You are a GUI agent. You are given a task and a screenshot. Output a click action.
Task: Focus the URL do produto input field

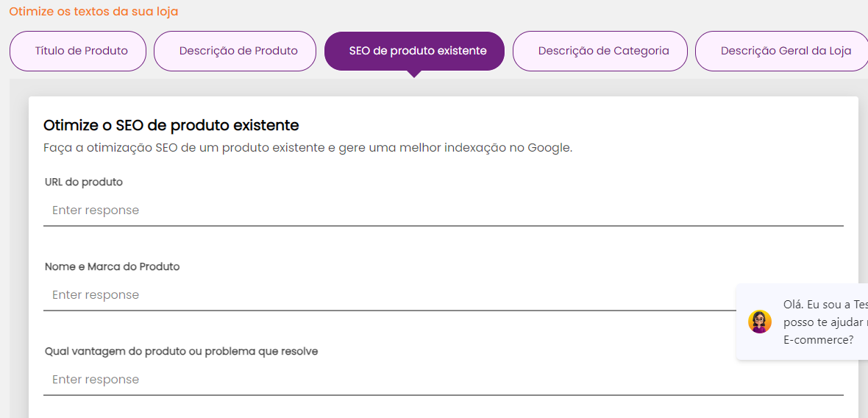(444, 210)
